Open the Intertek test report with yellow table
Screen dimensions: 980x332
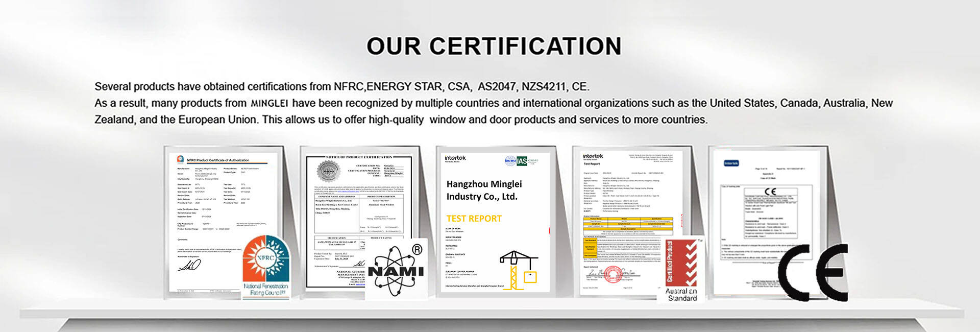pyautogui.click(x=632, y=222)
